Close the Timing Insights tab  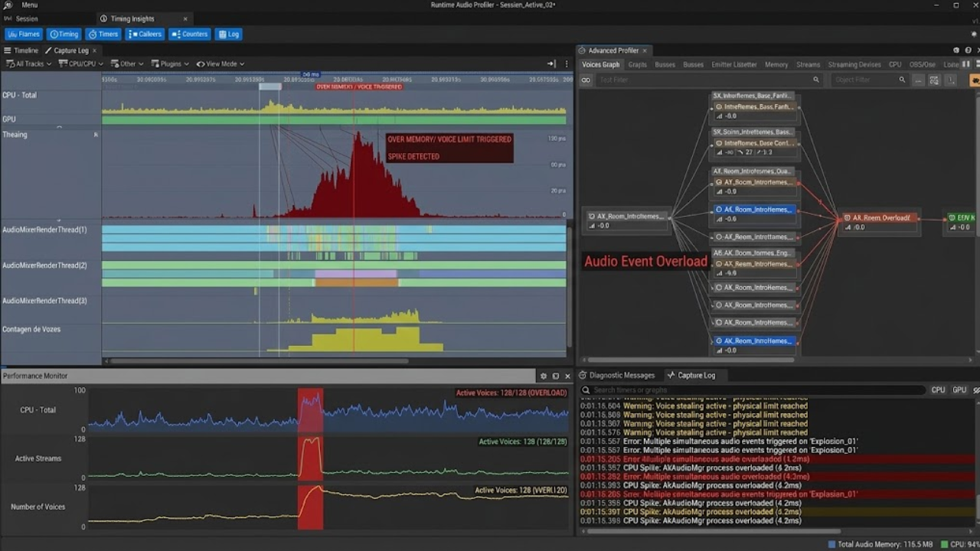pos(185,18)
